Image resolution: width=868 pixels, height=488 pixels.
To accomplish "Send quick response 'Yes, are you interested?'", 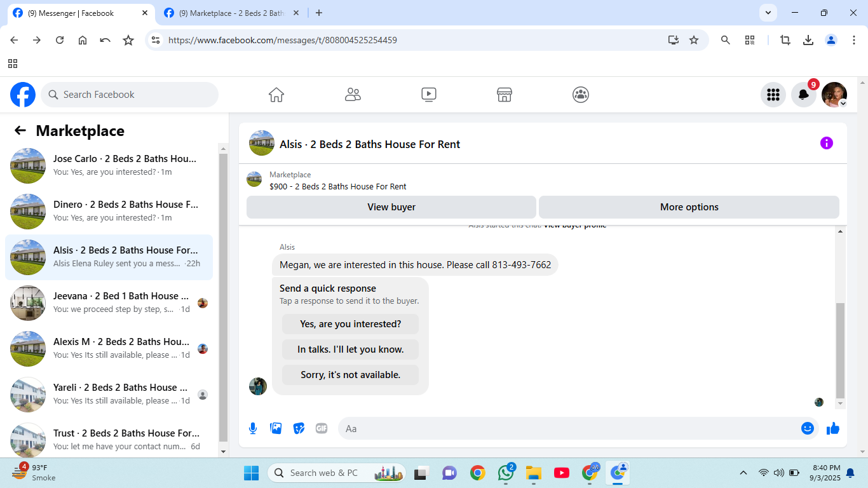I will point(351,324).
